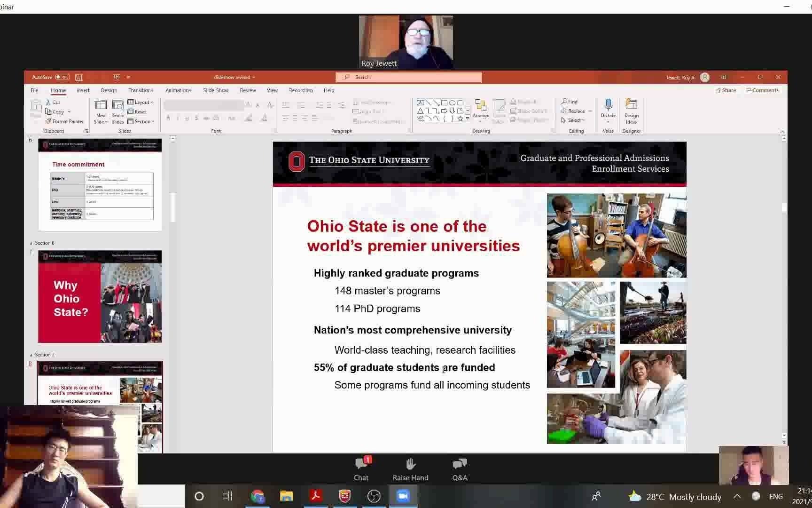
Task: Click the New Slide icon
Action: pos(101,105)
